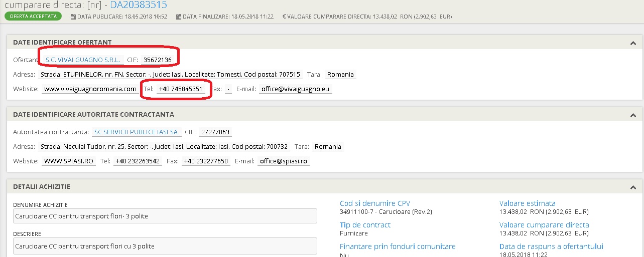This screenshot has height=257, width=644.
Task: Click Finantare prin fonduri comunitare label
Action: pyautogui.click(x=398, y=246)
